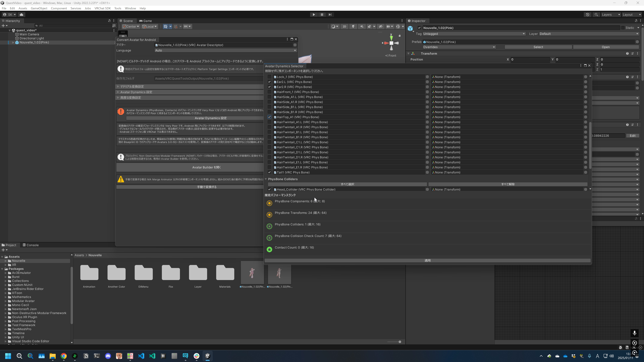Image resolution: width=644 pixels, height=362 pixels.
Task: Open the Undo History icon
Action: (587, 14)
